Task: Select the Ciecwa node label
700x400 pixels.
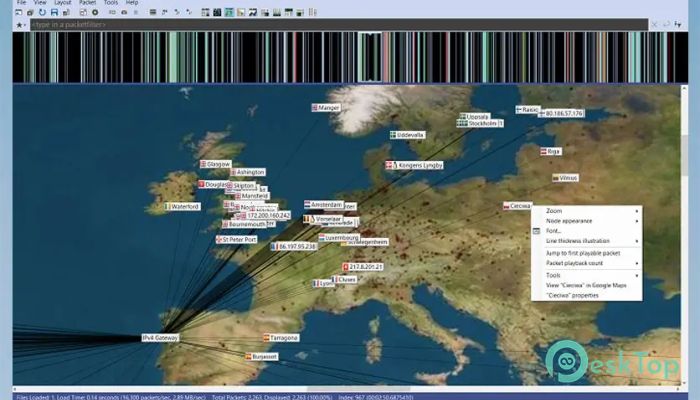Action: click(517, 206)
